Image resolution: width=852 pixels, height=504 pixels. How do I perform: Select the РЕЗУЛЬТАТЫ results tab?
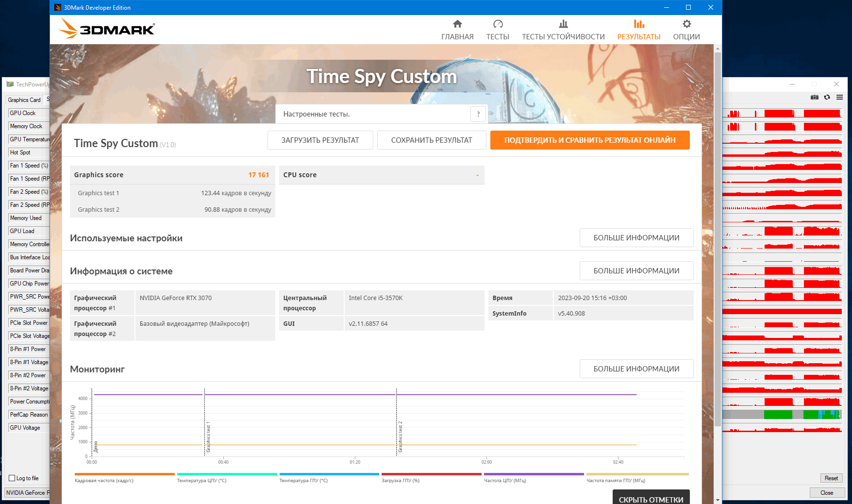coord(639,30)
